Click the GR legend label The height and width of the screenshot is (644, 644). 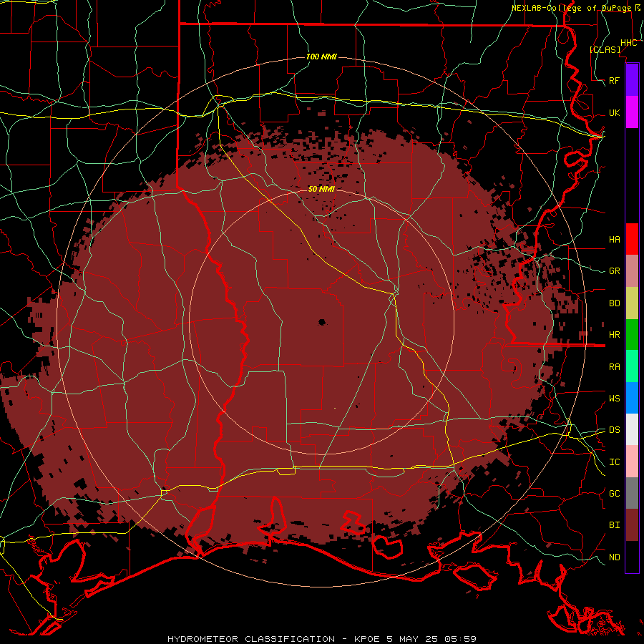pyautogui.click(x=615, y=271)
